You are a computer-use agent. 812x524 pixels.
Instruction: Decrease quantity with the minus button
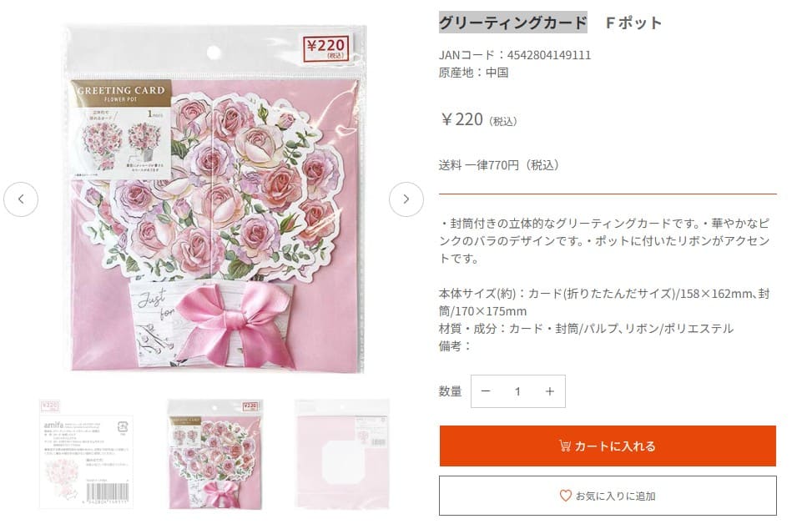(486, 391)
